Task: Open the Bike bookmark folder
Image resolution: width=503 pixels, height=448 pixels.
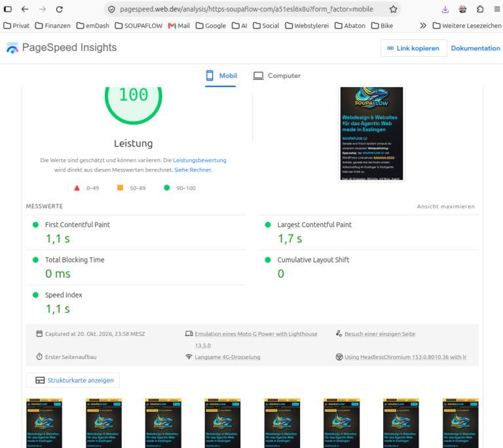Action: pyautogui.click(x=382, y=26)
